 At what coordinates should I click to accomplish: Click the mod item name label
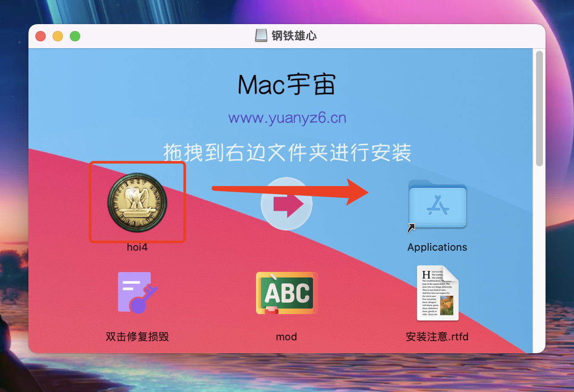point(287,337)
